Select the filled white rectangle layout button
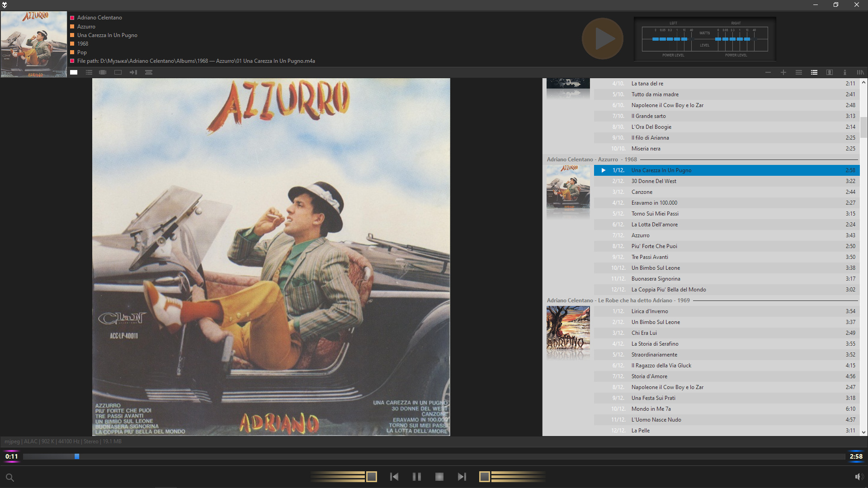868x488 pixels. point(74,72)
